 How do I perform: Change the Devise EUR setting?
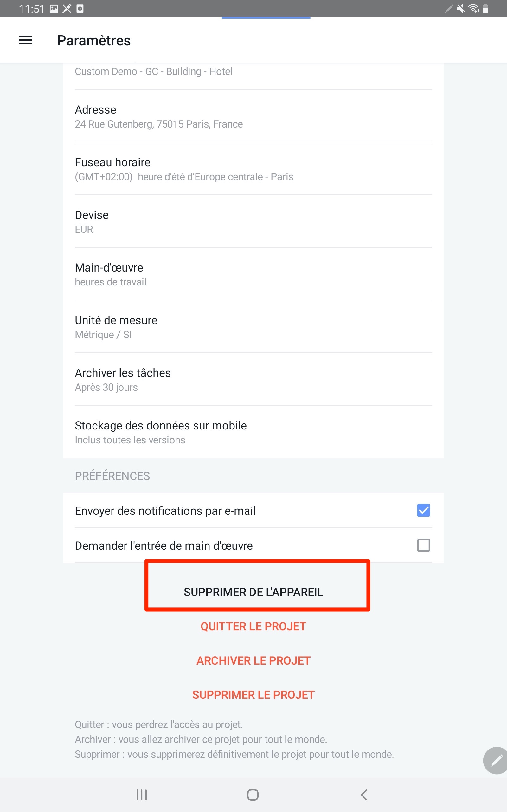[253, 221]
